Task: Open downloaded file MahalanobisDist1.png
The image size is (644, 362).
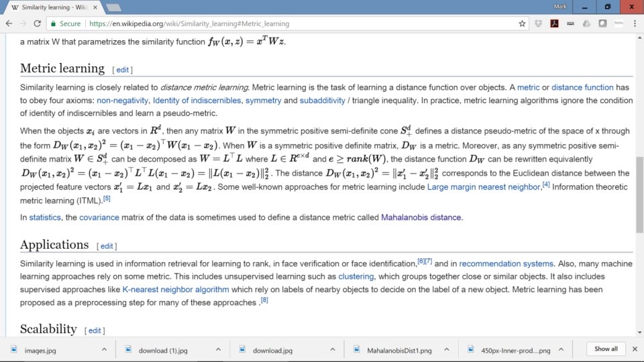Action: coord(399,351)
